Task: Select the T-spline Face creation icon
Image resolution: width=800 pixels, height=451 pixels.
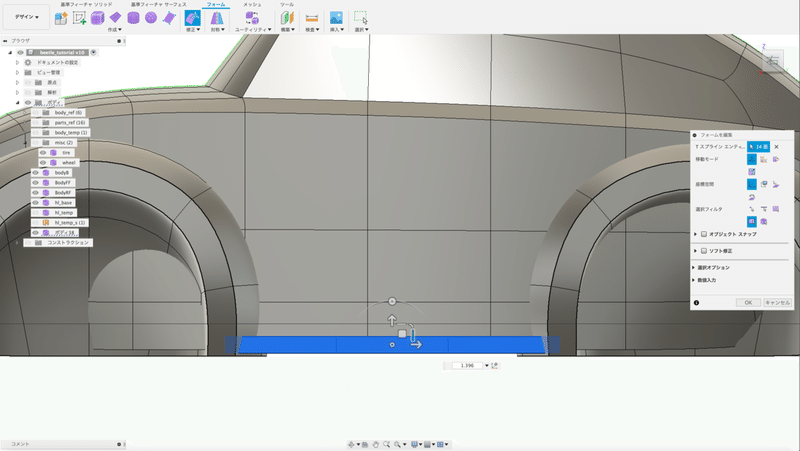Action: pos(169,18)
